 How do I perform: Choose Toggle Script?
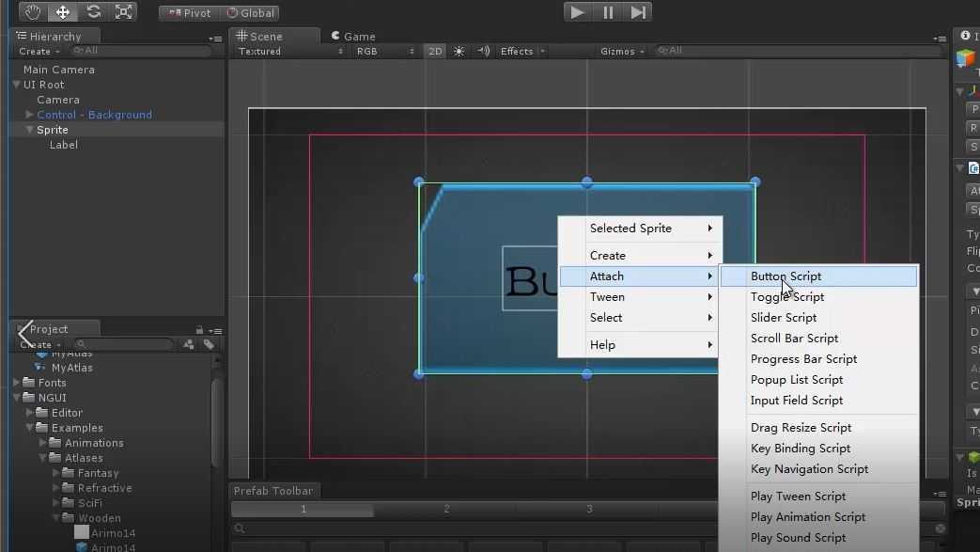[818, 296]
